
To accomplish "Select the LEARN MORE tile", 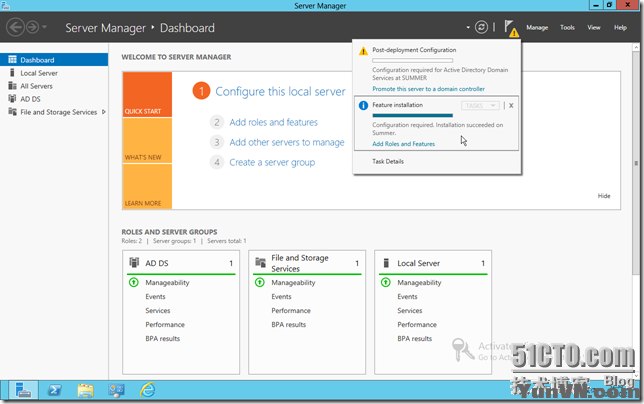I will [x=147, y=186].
